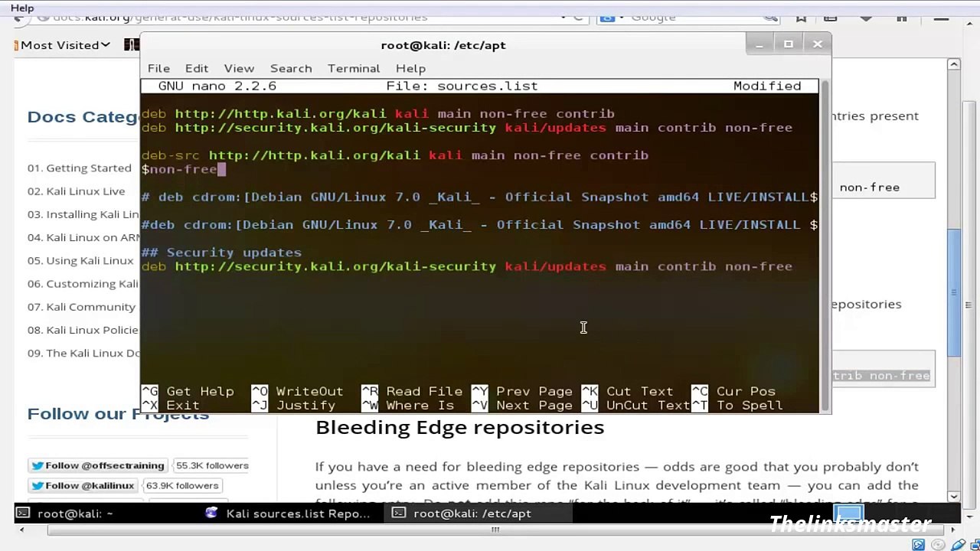
Task: Click Twitter bird icon on @offsectraining button
Action: coord(37,465)
